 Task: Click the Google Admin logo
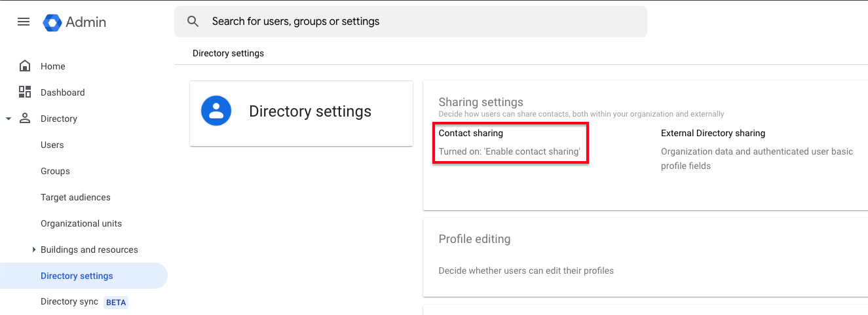click(52, 22)
